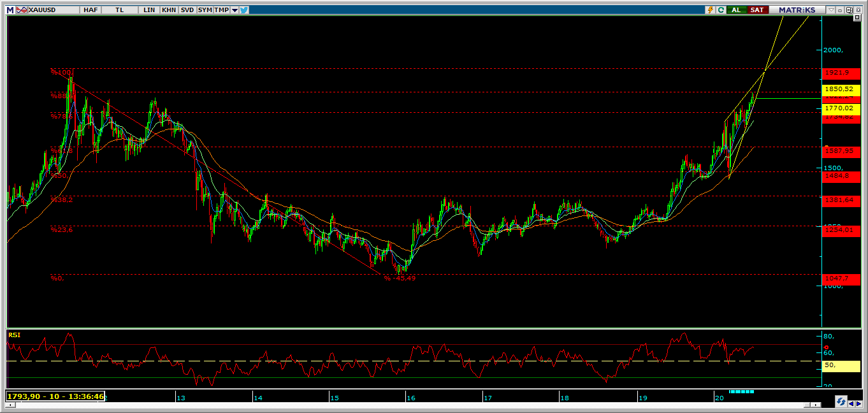Screen dimensions: 868x413
Task: Click the 1587,95 Fibonacci price label
Action: click(x=841, y=151)
